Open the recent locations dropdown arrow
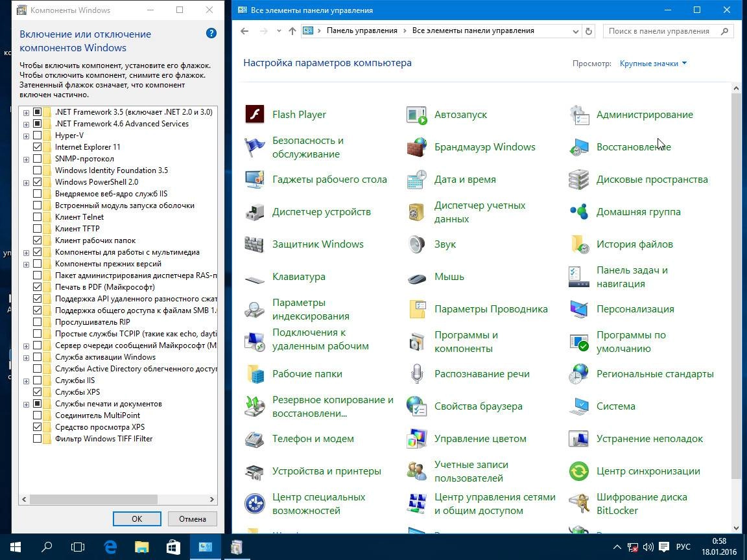The height and width of the screenshot is (560, 747). pos(279,31)
